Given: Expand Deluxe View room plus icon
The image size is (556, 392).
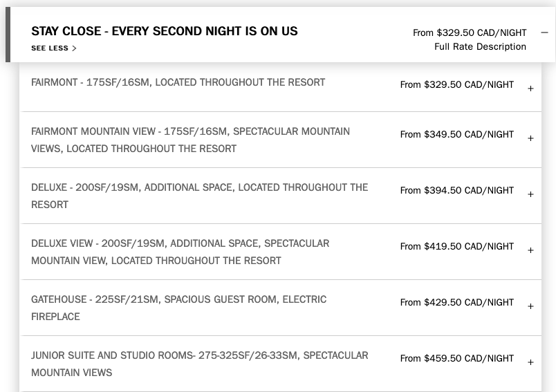Looking at the screenshot, I should click(x=530, y=250).
